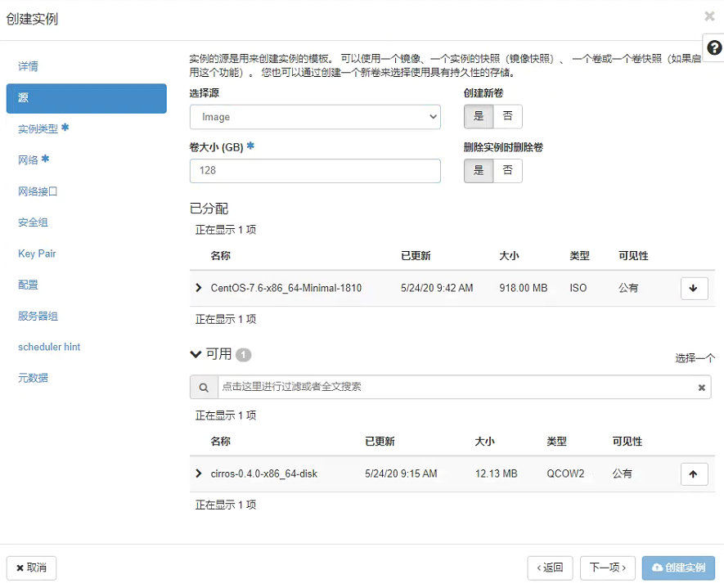Click the 下一项 button
The height and width of the screenshot is (588, 724).
607,568
